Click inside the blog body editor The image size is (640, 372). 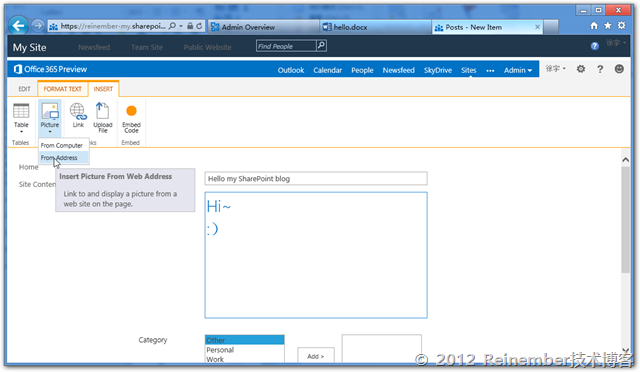click(316, 255)
